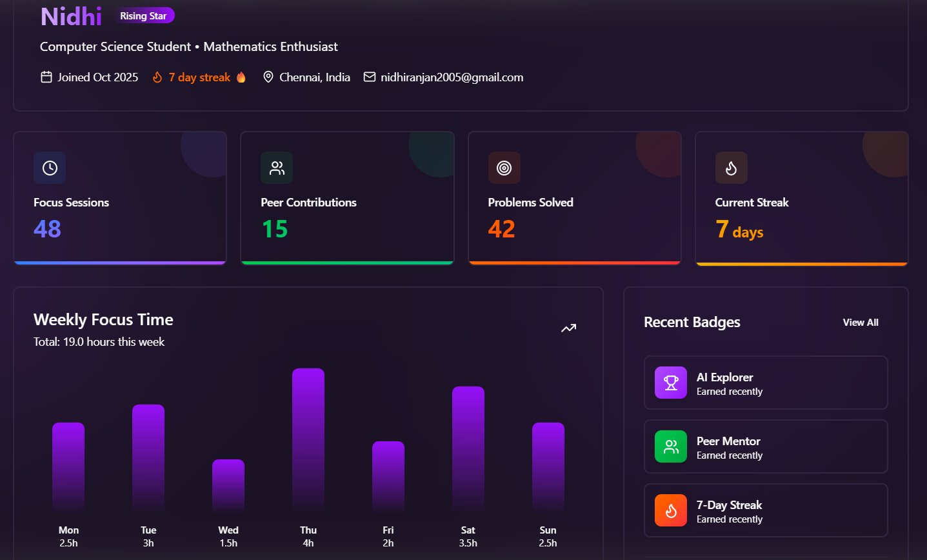Open View All in Recent Badges
Image resolution: width=927 pixels, height=560 pixels.
(x=861, y=323)
